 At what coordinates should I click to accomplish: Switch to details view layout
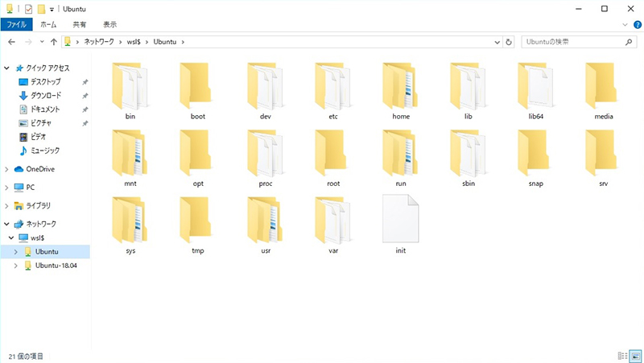click(x=622, y=356)
